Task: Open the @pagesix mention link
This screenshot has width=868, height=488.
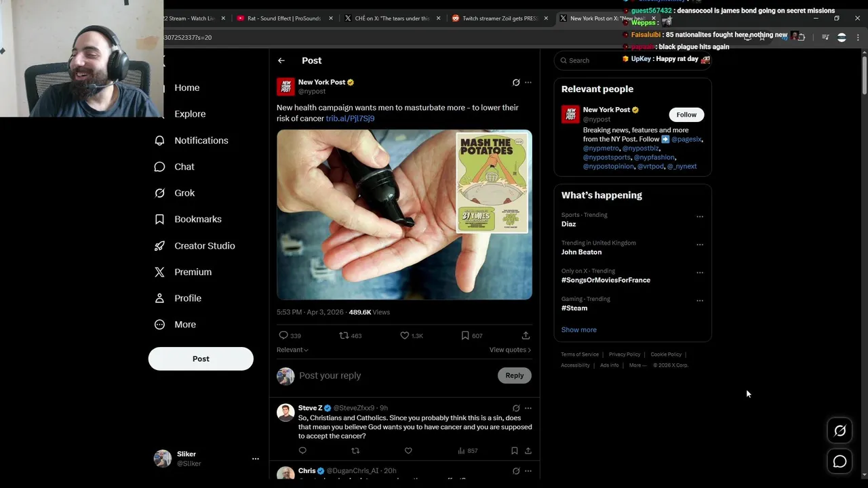Action: [x=686, y=140]
